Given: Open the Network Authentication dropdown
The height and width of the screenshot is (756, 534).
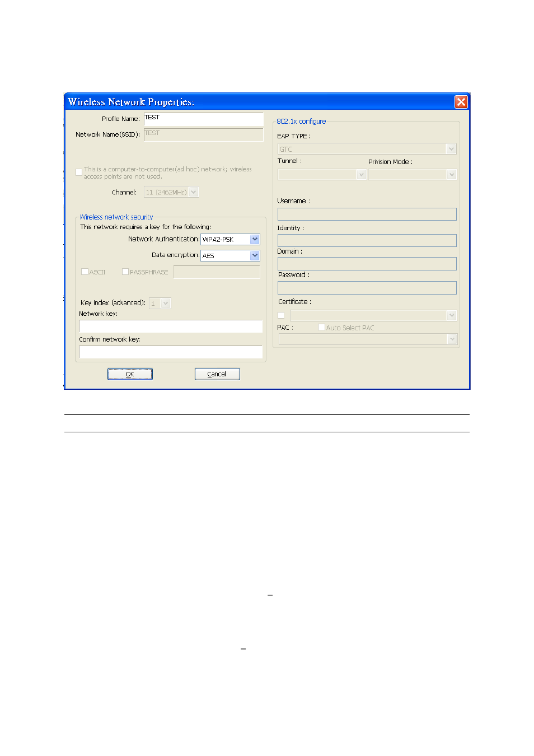Looking at the screenshot, I should click(230, 239).
